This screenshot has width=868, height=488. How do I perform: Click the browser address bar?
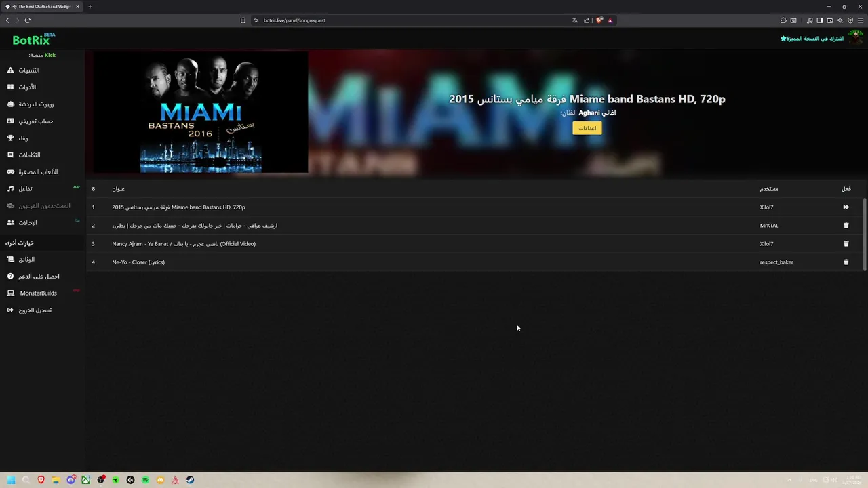tap(414, 20)
